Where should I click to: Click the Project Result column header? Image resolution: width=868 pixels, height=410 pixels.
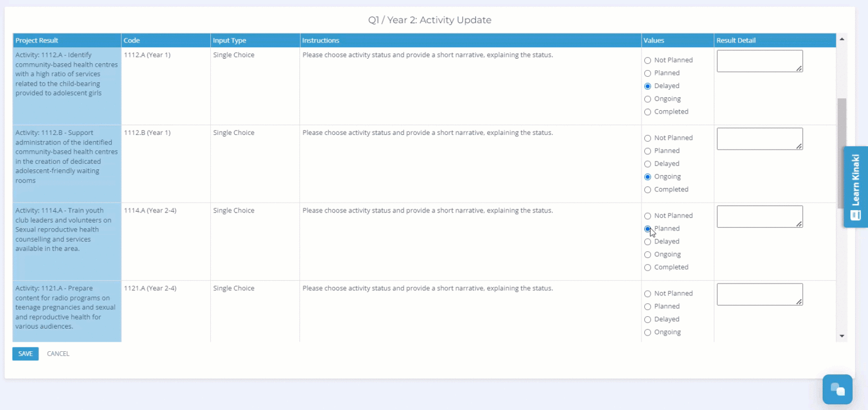pos(37,41)
